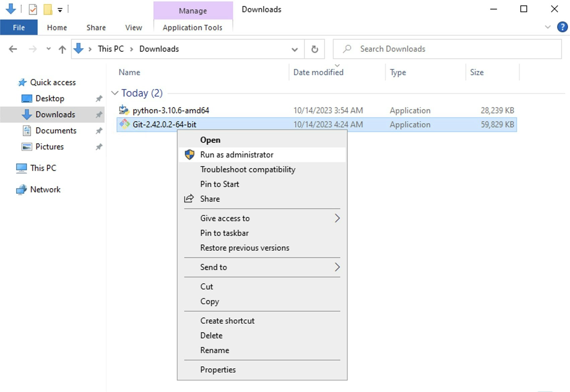Open Properties from the context menu
This screenshot has width=570, height=392.
[x=262, y=370]
